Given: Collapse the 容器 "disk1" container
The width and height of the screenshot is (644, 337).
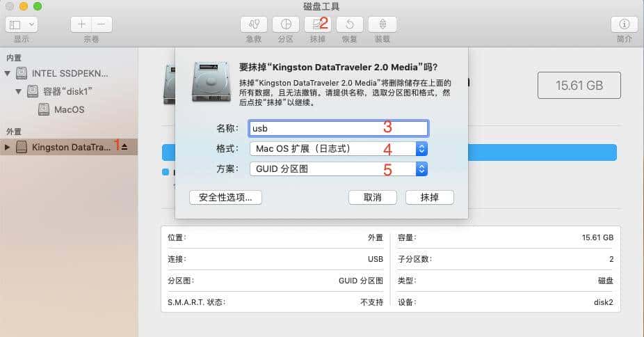Looking at the screenshot, I should (19, 91).
